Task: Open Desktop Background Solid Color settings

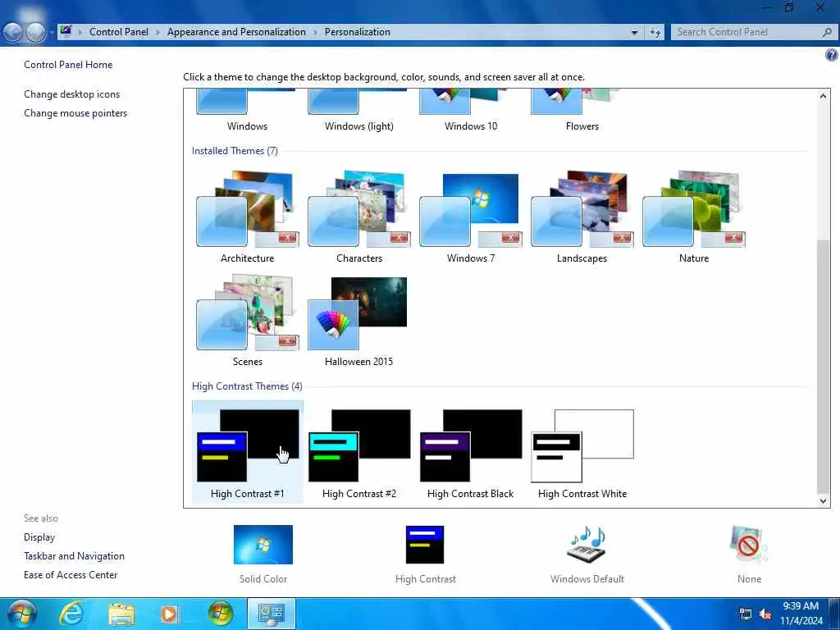Action: pos(263,555)
